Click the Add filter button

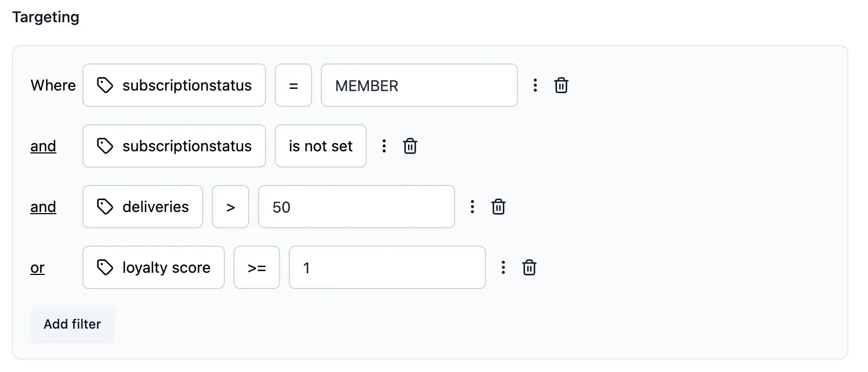click(72, 324)
